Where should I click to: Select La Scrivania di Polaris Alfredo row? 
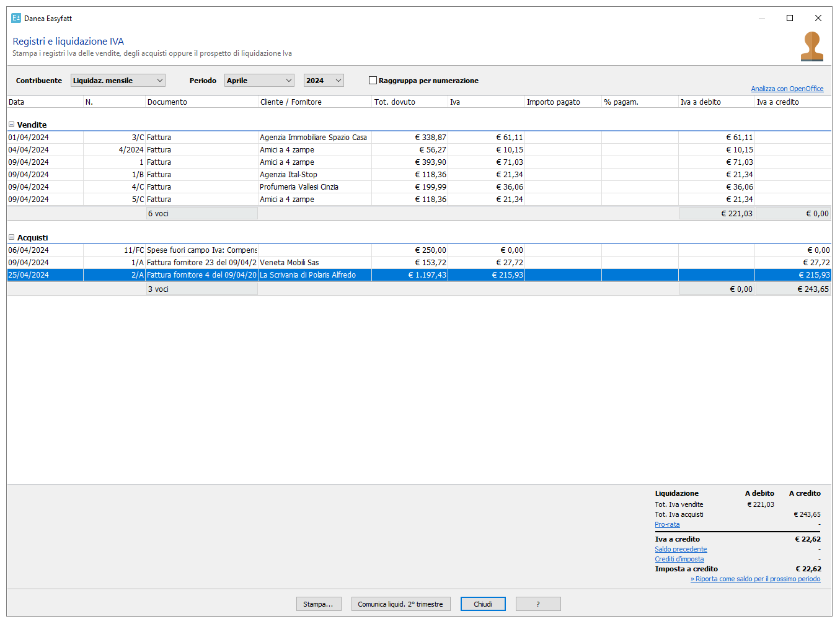[x=419, y=275]
